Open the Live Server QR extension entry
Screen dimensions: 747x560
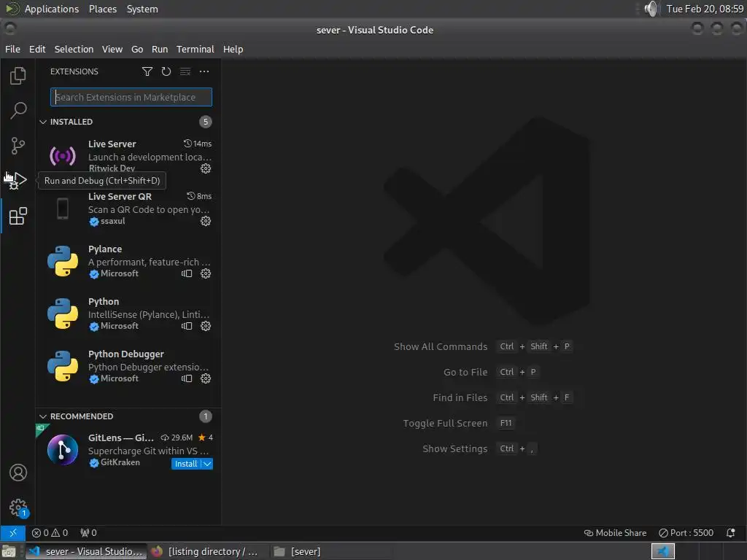(128, 209)
